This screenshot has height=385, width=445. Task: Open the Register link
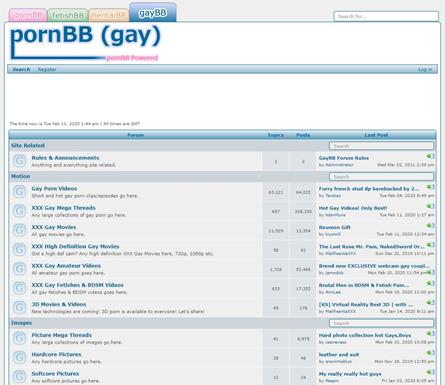pyautogui.click(x=47, y=69)
